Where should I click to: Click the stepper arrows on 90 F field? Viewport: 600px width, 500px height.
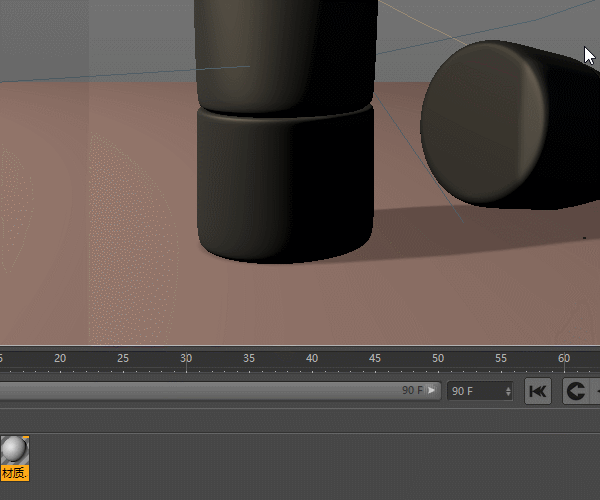tap(508, 391)
